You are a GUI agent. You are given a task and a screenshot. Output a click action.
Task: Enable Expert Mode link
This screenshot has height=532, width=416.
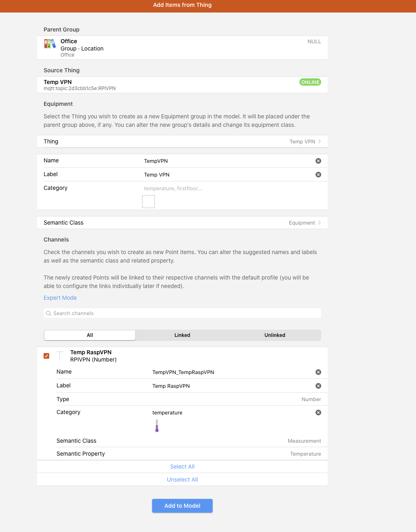point(60,298)
